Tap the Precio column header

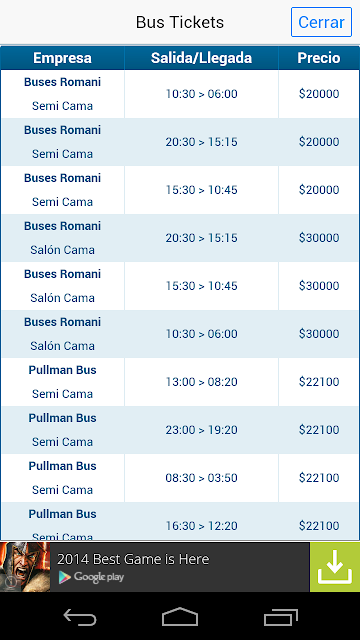(x=319, y=58)
